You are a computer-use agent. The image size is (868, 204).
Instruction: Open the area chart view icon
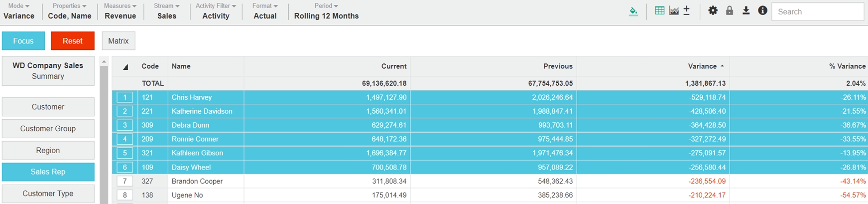tap(674, 10)
